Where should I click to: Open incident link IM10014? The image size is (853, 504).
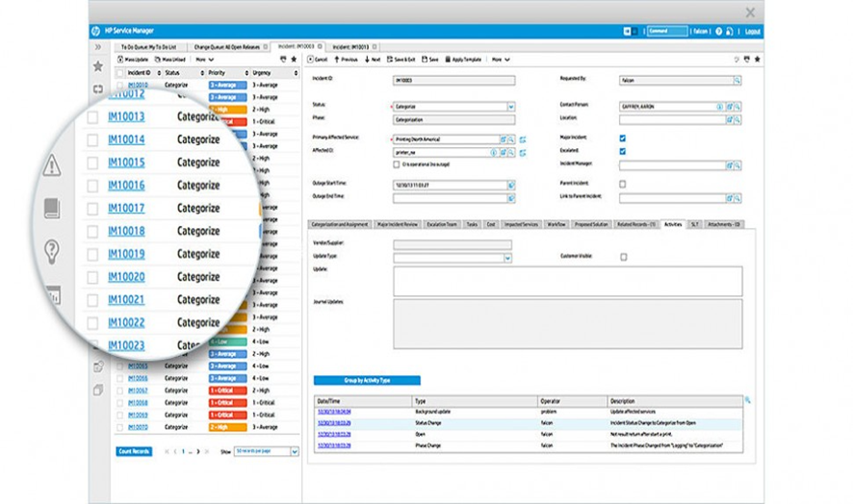click(126, 139)
